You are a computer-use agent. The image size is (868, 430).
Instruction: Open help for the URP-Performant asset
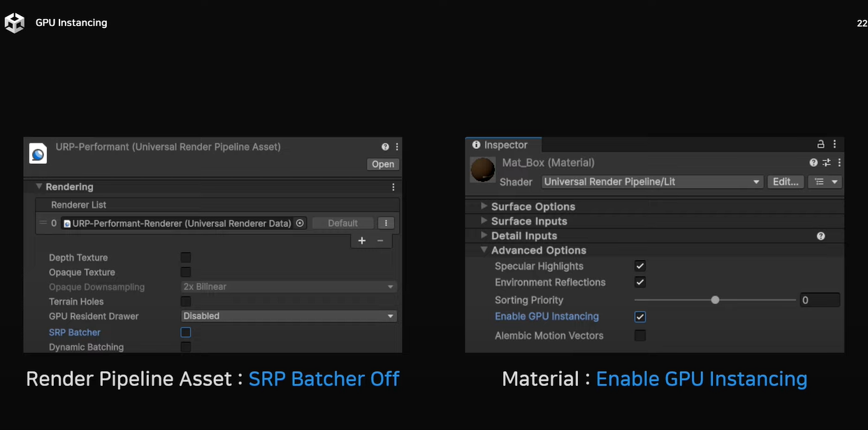click(385, 147)
